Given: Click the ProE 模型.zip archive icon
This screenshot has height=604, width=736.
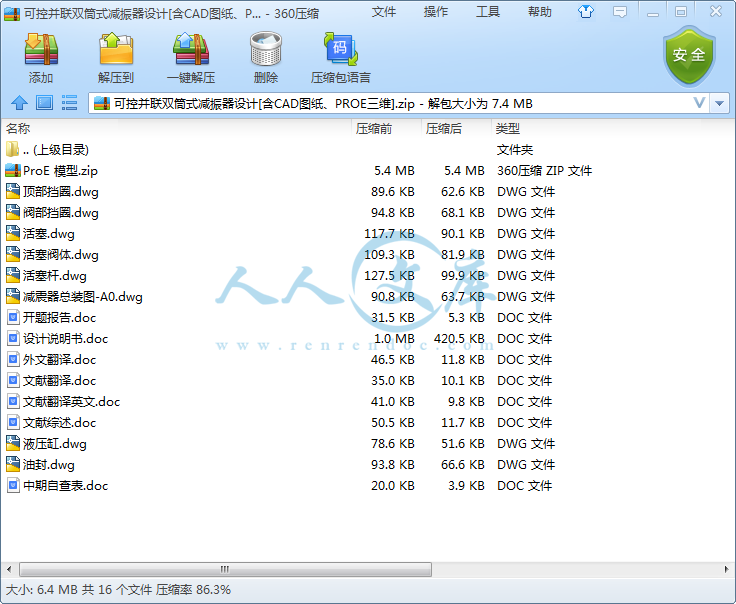Looking at the screenshot, I should coord(13,170).
